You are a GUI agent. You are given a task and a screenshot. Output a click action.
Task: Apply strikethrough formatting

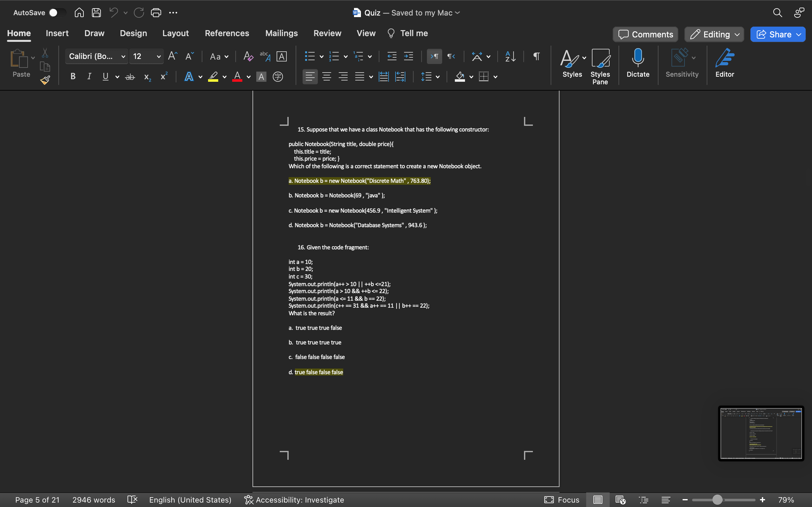point(130,77)
